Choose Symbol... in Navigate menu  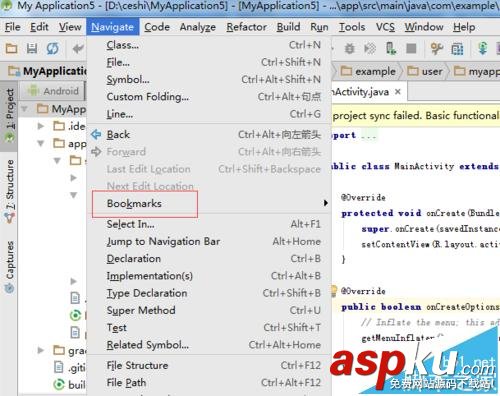(x=209, y=80)
